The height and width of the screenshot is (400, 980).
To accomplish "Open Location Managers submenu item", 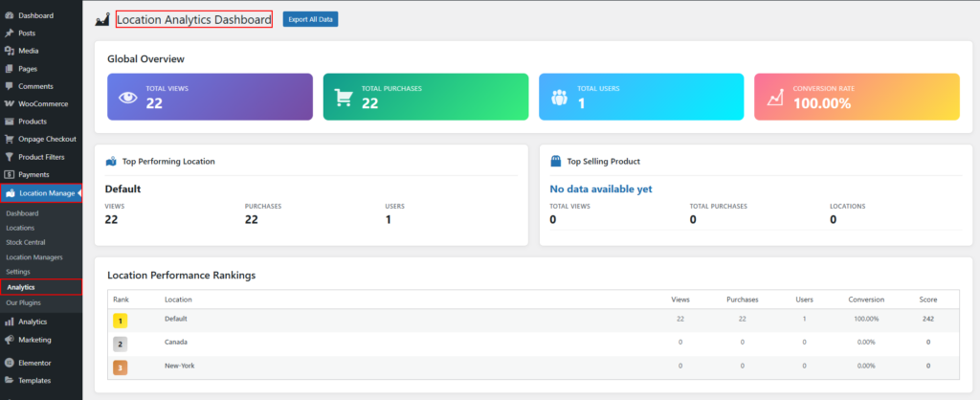I will click(x=34, y=257).
